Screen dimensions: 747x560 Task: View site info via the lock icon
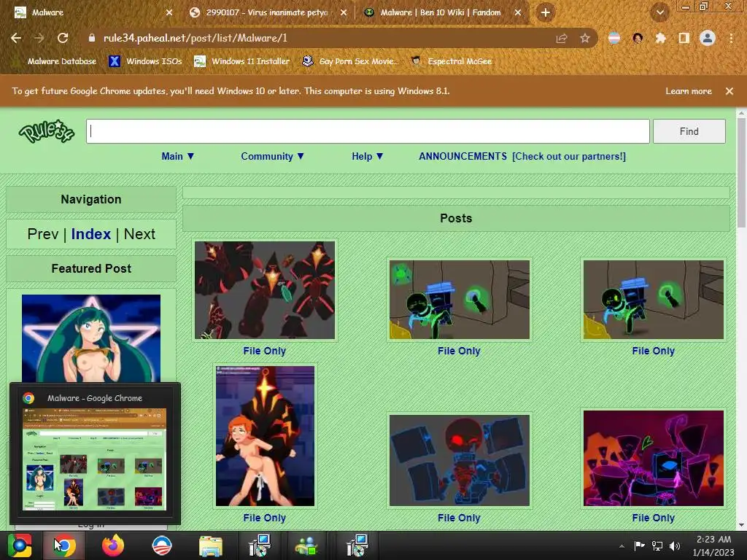[x=92, y=38]
